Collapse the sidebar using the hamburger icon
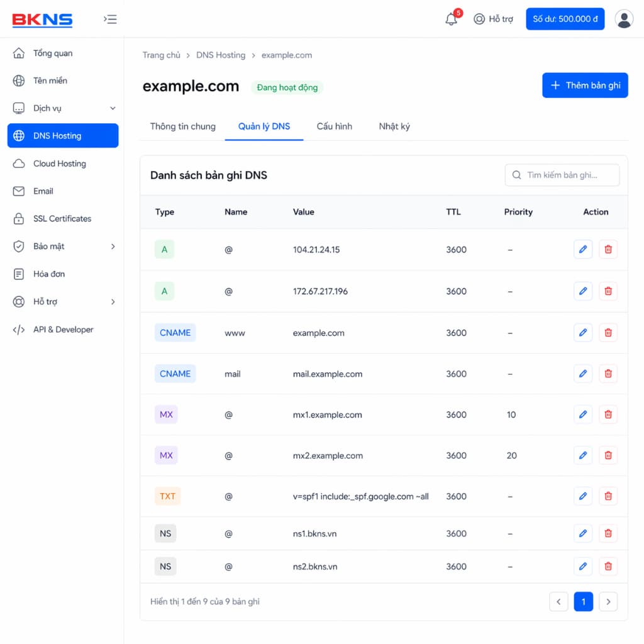644x644 pixels. coord(110,19)
